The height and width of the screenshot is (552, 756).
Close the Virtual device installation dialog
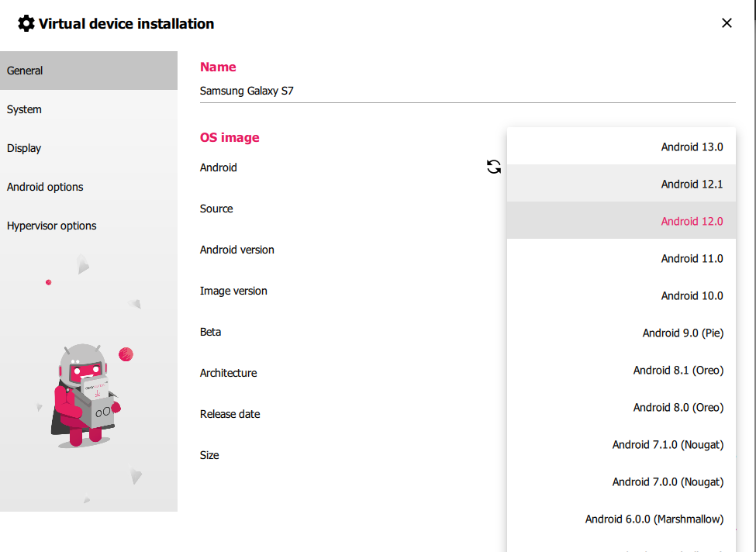[727, 23]
